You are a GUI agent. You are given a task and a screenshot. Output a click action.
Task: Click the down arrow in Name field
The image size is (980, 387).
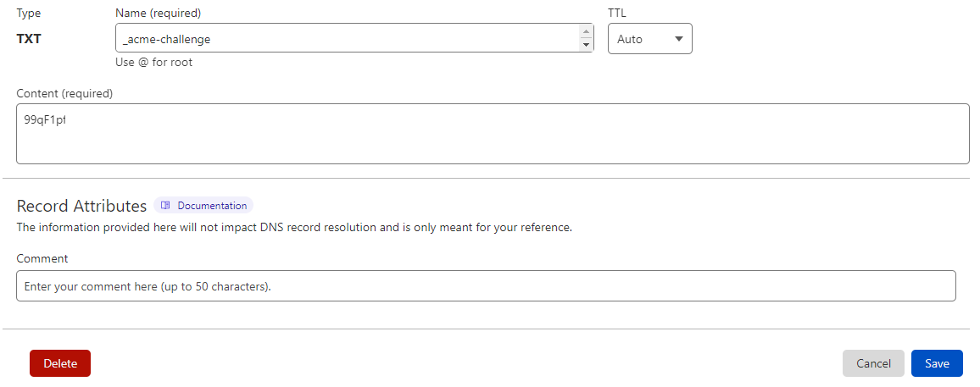tap(586, 45)
